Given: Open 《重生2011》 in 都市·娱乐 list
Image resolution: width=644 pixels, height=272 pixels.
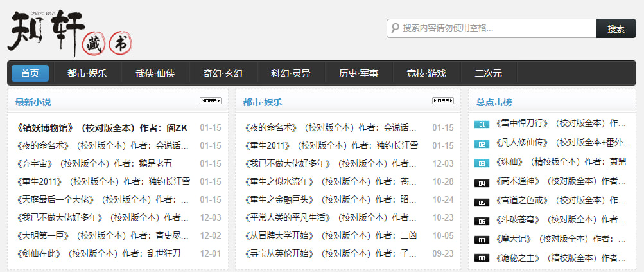Looking at the screenshot, I should [x=331, y=146].
